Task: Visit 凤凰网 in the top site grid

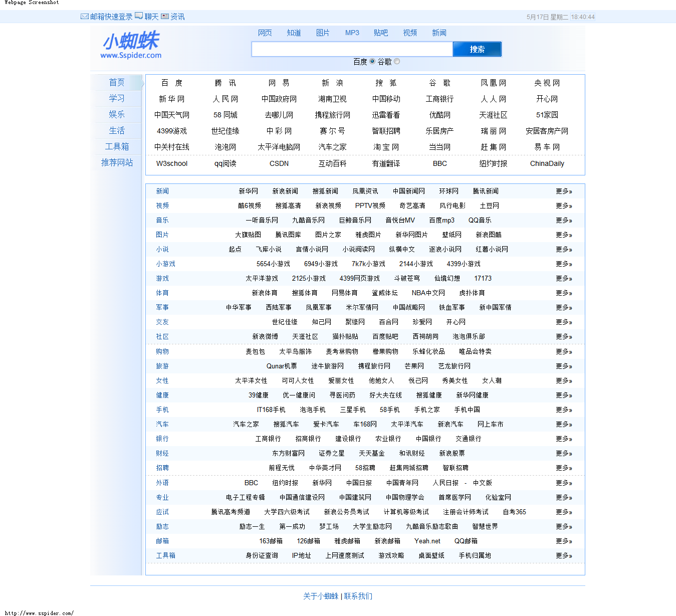Action: pos(494,83)
